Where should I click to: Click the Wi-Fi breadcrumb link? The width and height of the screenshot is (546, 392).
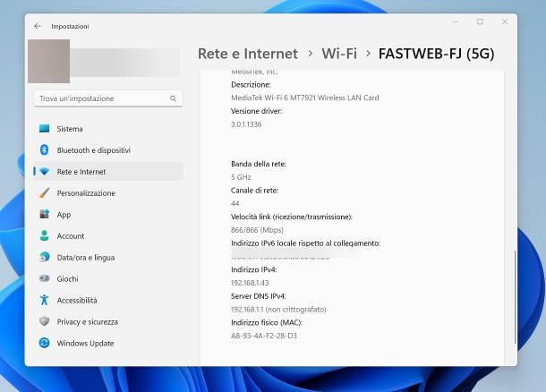pyautogui.click(x=339, y=54)
